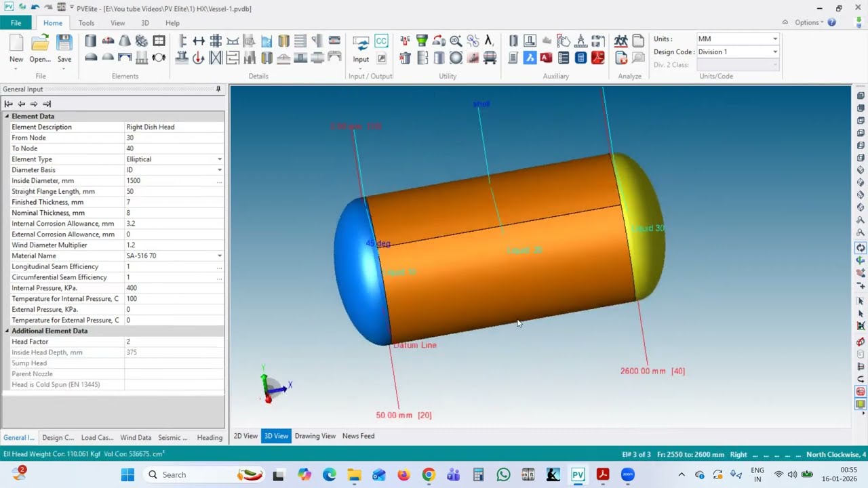Collapse Additional Element Data section
Image resolution: width=868 pixels, height=488 pixels.
point(7,331)
